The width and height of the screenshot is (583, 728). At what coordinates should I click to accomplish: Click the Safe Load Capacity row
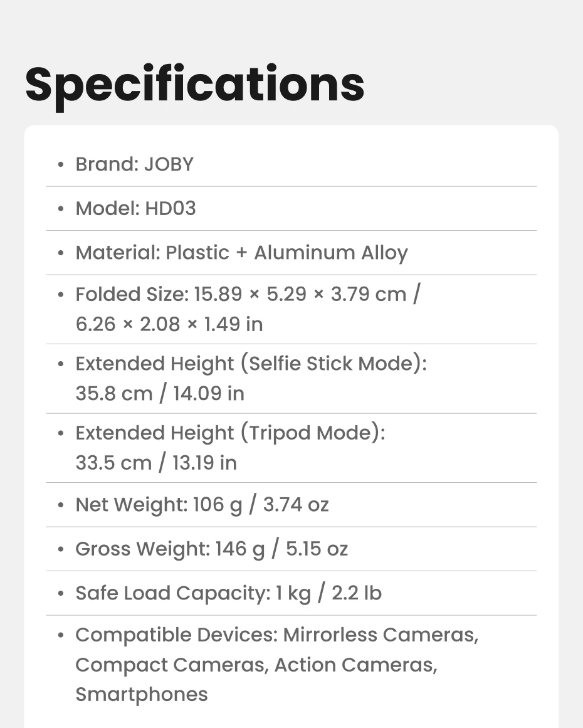(x=291, y=593)
